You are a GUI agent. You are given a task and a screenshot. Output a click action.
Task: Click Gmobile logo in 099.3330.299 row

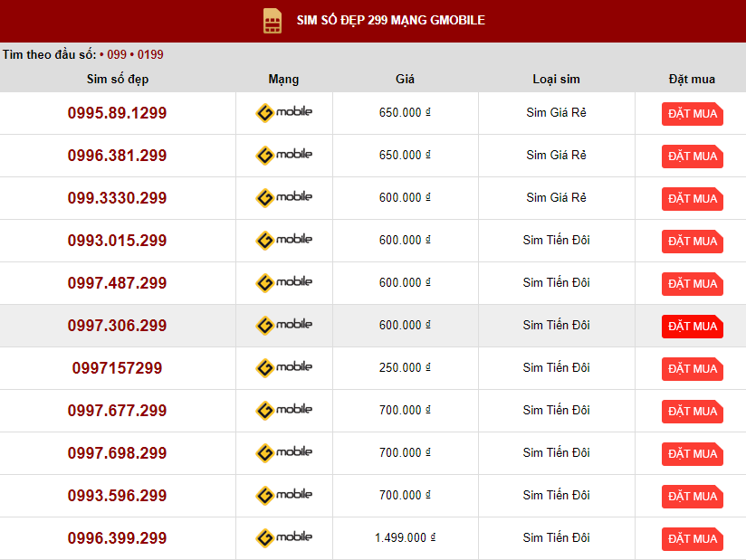click(284, 198)
